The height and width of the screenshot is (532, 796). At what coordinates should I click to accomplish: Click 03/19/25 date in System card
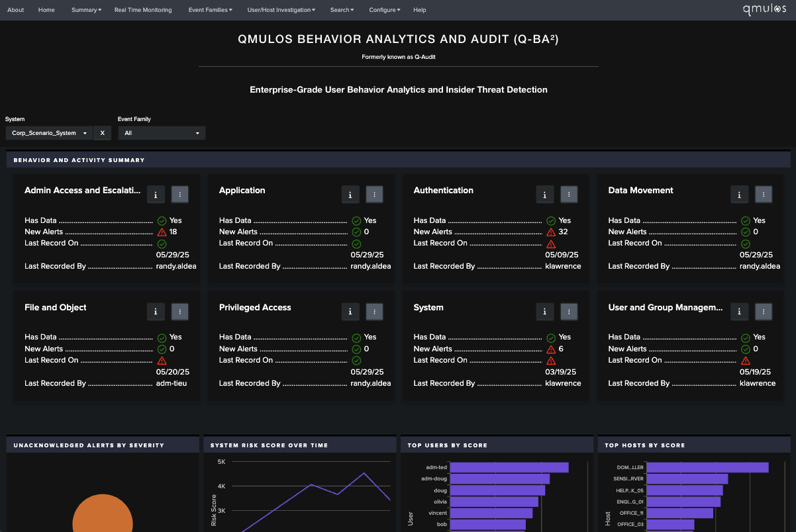560,372
